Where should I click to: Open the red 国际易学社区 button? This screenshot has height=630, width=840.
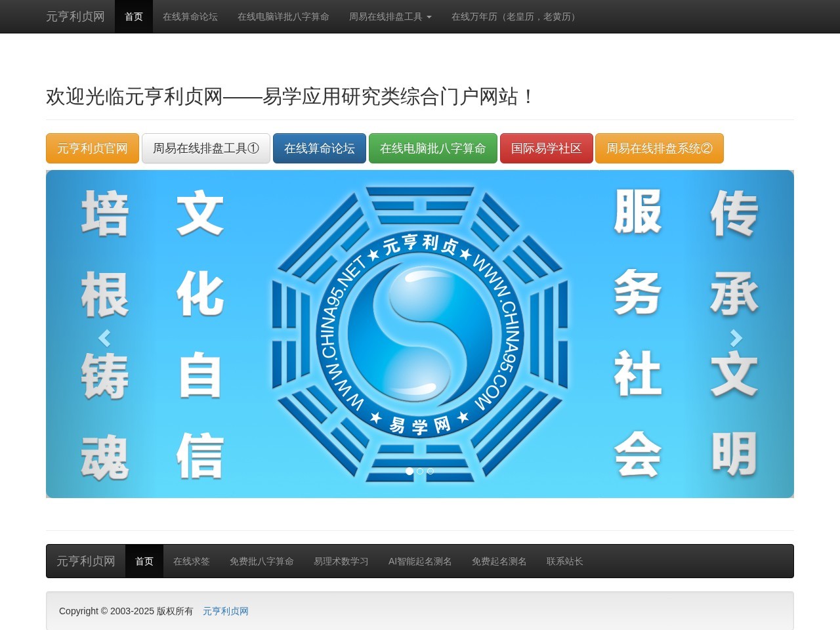click(x=547, y=148)
